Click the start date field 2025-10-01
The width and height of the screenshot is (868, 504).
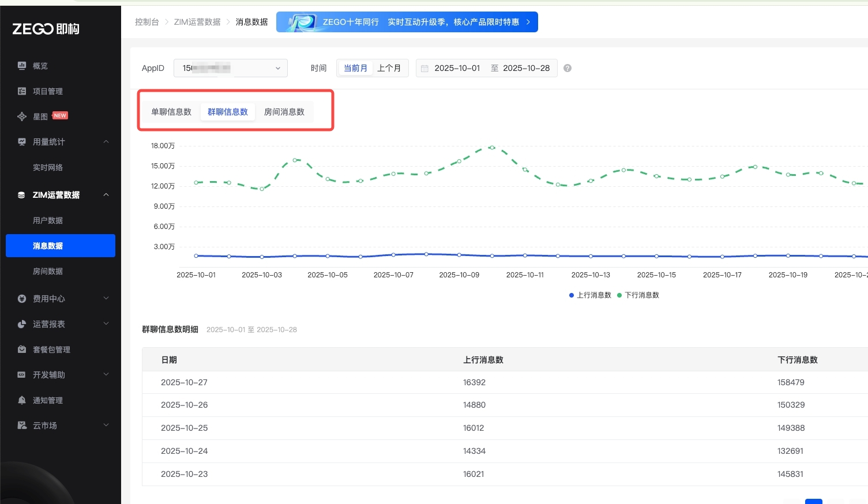click(457, 68)
